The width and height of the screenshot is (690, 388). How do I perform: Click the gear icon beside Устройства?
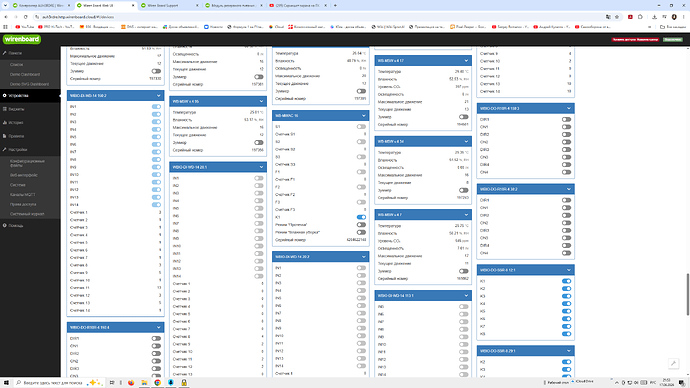click(4, 95)
